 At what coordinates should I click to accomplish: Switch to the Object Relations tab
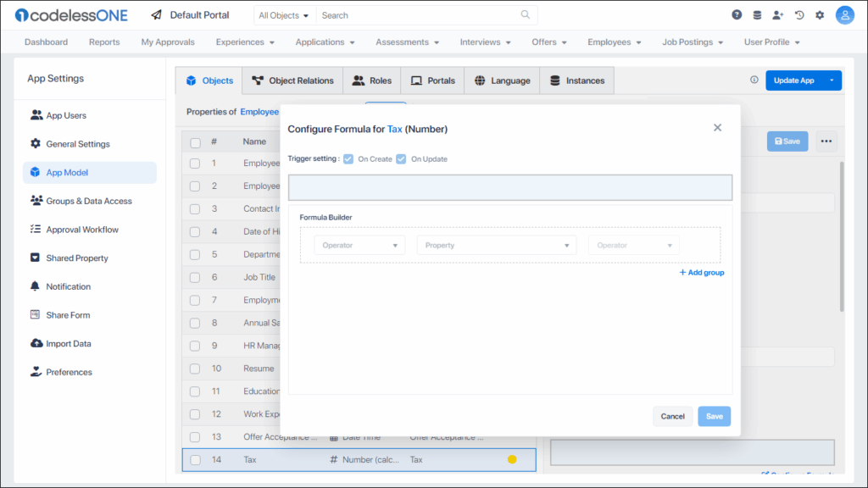click(x=292, y=80)
